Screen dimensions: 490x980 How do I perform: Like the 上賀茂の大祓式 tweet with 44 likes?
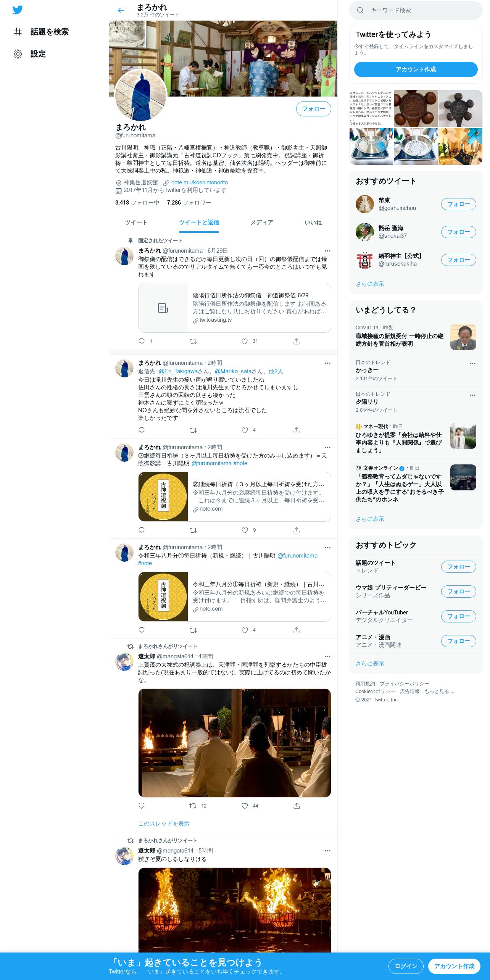click(245, 806)
